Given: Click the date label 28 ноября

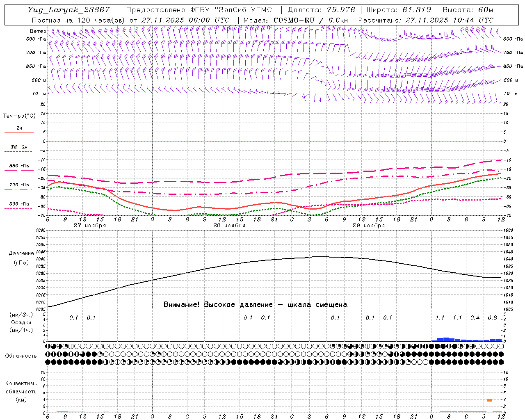Looking at the screenshot, I should pos(229,226).
